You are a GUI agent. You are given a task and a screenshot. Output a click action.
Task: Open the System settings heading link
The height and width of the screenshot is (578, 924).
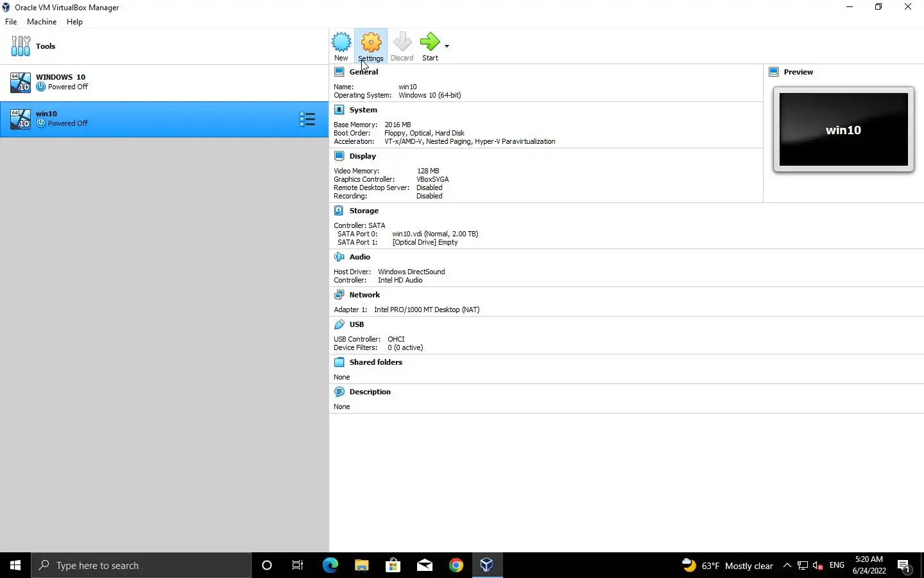click(x=363, y=110)
